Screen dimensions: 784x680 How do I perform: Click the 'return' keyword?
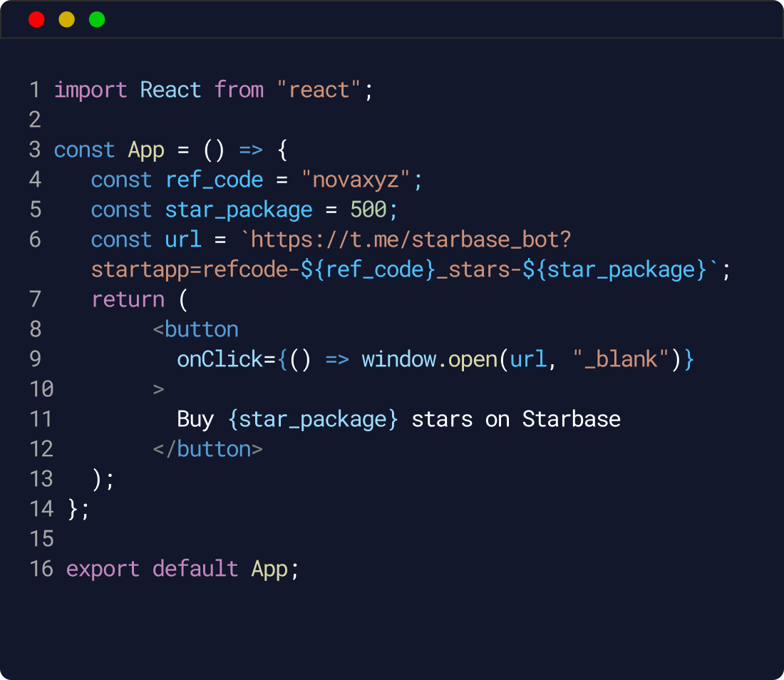click(128, 299)
